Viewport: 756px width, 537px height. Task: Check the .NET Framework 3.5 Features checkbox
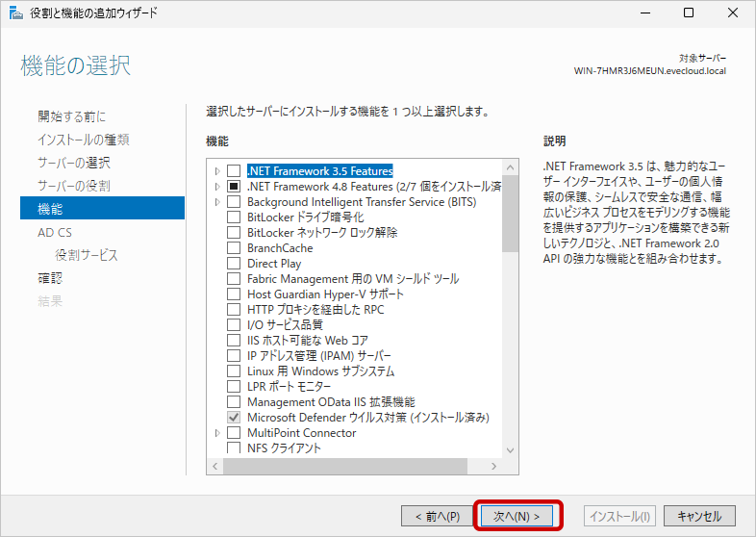(233, 171)
